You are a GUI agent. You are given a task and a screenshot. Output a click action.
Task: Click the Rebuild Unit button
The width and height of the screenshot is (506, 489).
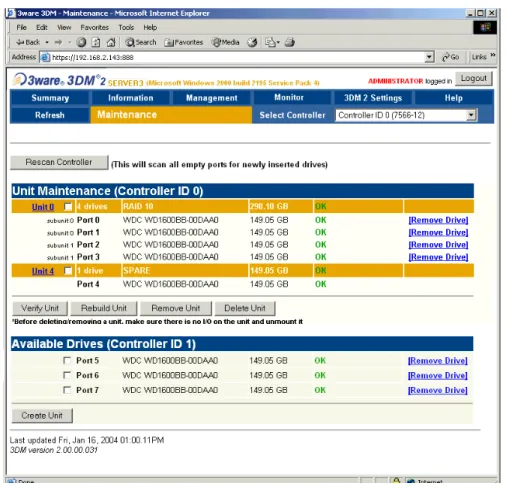(104, 308)
